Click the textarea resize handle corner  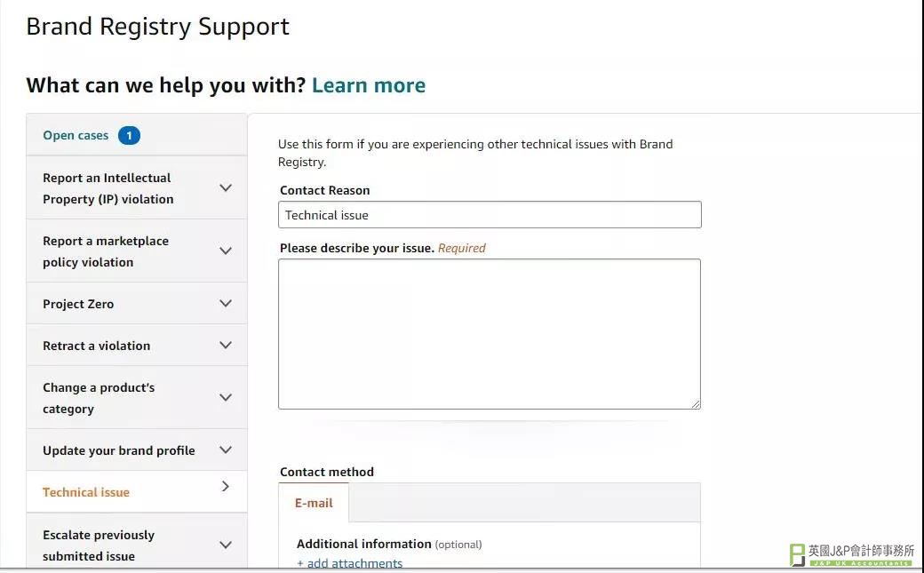click(696, 404)
